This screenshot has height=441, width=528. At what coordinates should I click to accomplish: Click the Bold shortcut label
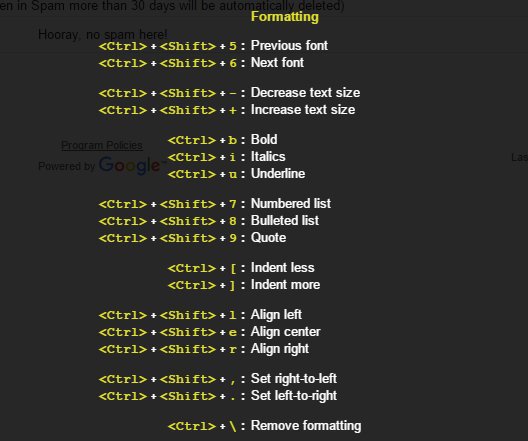tap(264, 139)
